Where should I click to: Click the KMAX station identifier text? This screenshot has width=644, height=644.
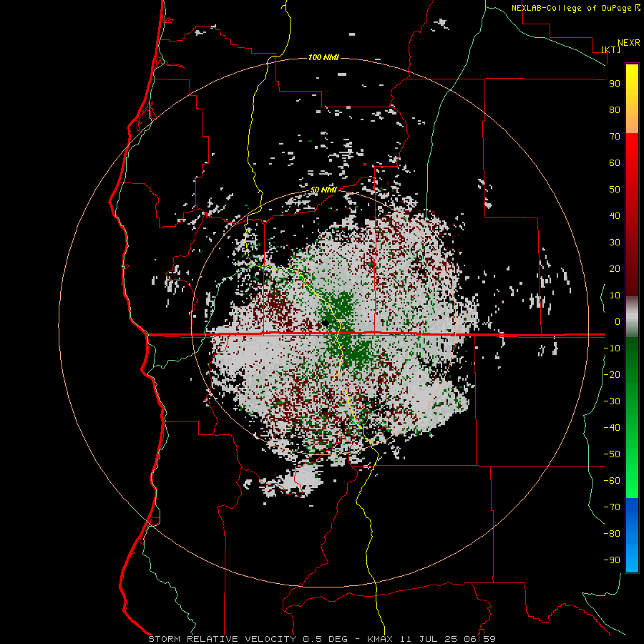(x=380, y=639)
